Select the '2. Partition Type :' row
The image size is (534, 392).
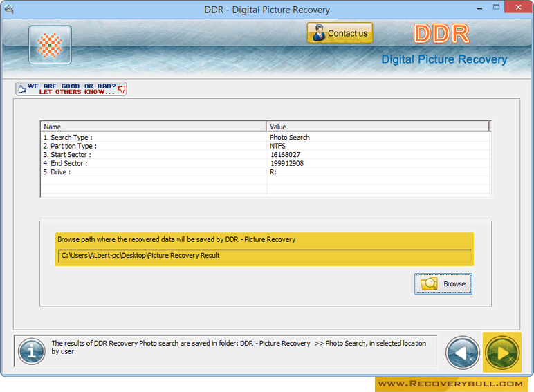click(266, 146)
